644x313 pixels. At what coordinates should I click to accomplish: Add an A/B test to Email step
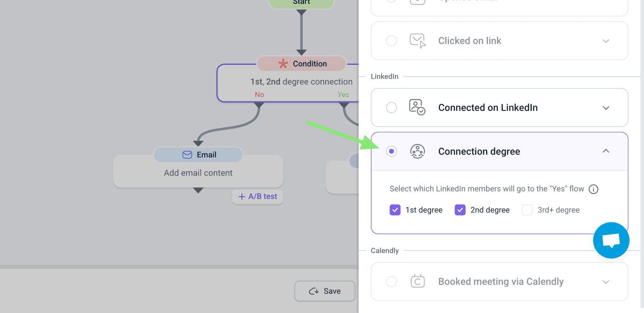tap(258, 197)
